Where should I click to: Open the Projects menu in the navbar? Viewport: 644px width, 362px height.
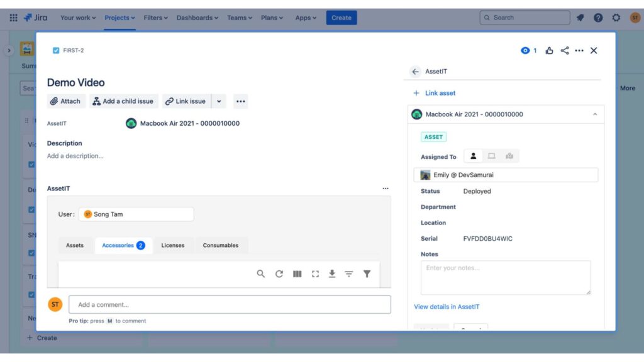coord(119,18)
